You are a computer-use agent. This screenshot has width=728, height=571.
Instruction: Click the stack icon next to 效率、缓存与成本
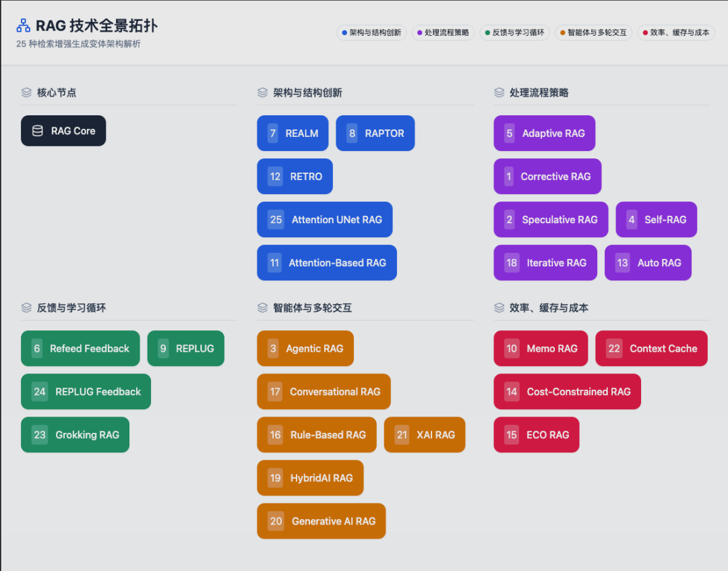point(499,308)
